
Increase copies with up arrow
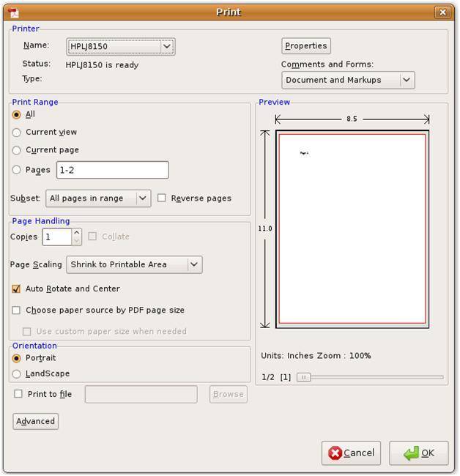pyautogui.click(x=77, y=233)
